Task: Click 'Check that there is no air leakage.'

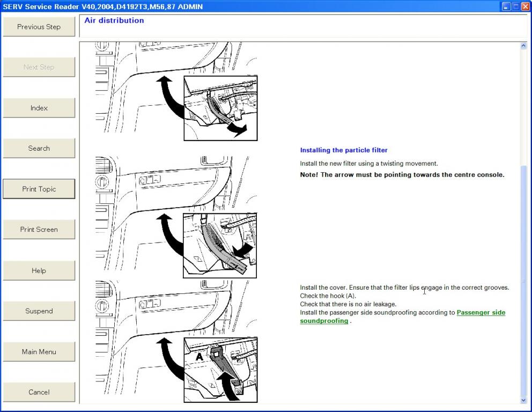Action: tap(348, 304)
